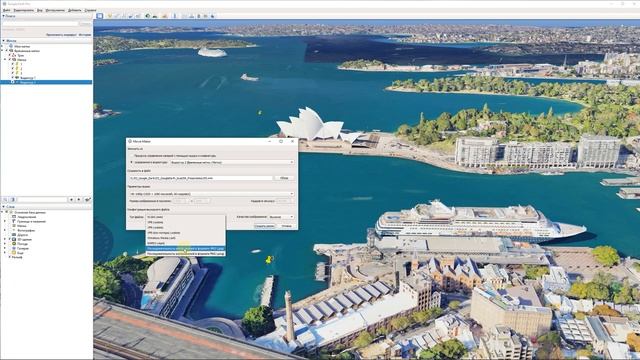This screenshot has height=360, width=640.
Task: Open the video parameters preset dropdown
Action: (x=211, y=194)
